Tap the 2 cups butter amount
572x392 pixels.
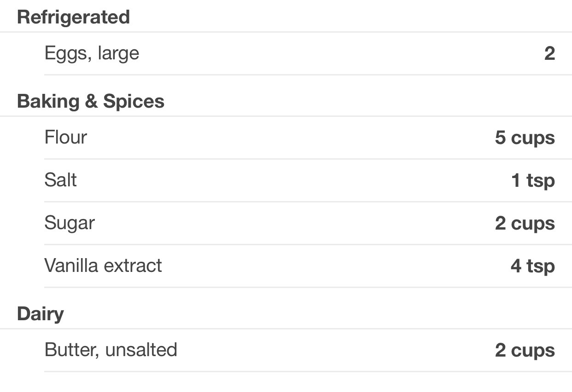coord(525,351)
